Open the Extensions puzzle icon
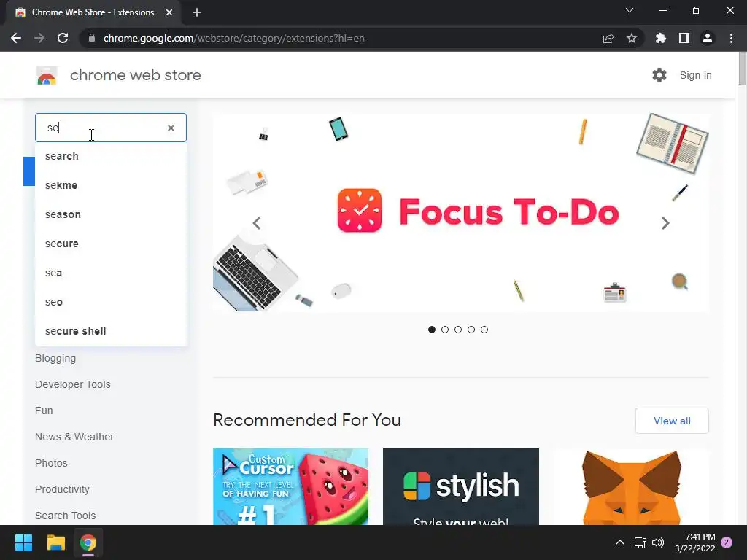Screen dimensions: 747x560 pyautogui.click(x=660, y=38)
